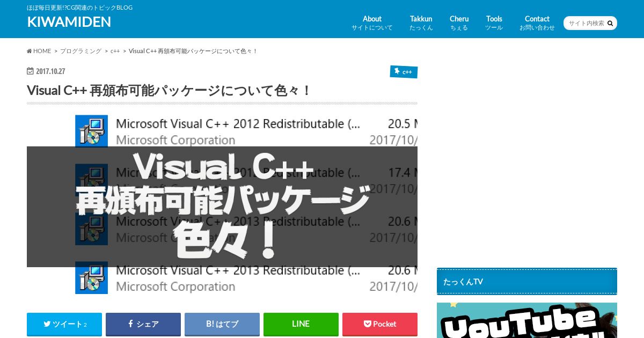Viewport: 644px width, 338px height.
Task: Click the search magnifier icon
Action: tap(610, 23)
